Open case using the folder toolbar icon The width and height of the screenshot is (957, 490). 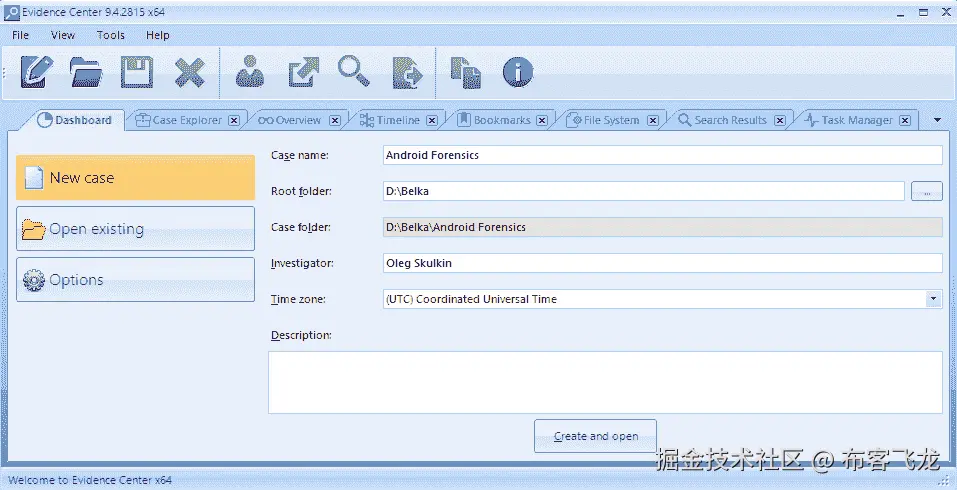[x=85, y=72]
